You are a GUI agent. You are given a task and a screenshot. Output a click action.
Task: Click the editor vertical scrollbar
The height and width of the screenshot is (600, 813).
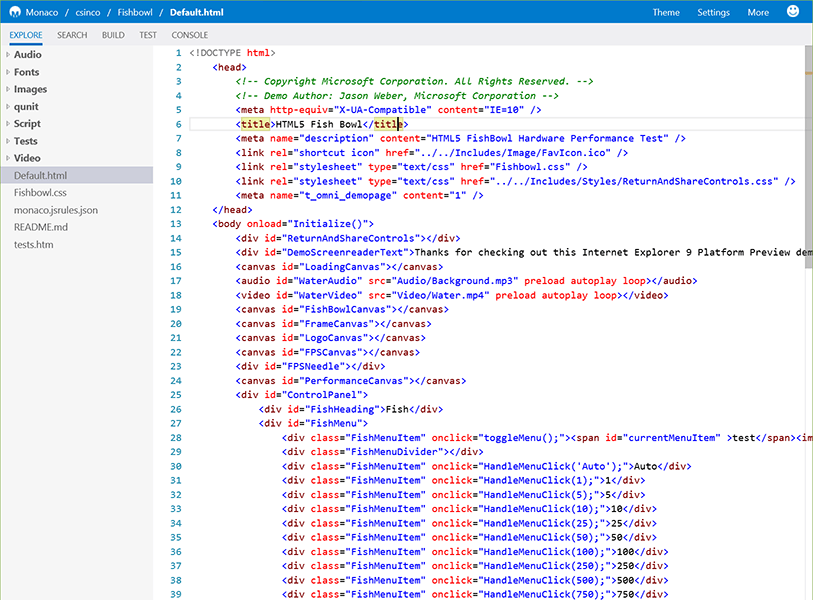[x=807, y=150]
